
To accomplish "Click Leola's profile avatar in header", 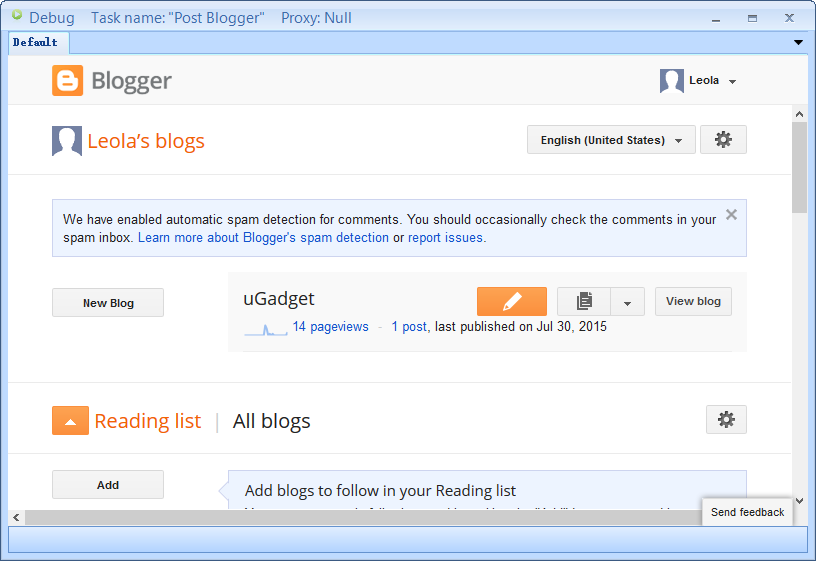I will click(x=671, y=81).
